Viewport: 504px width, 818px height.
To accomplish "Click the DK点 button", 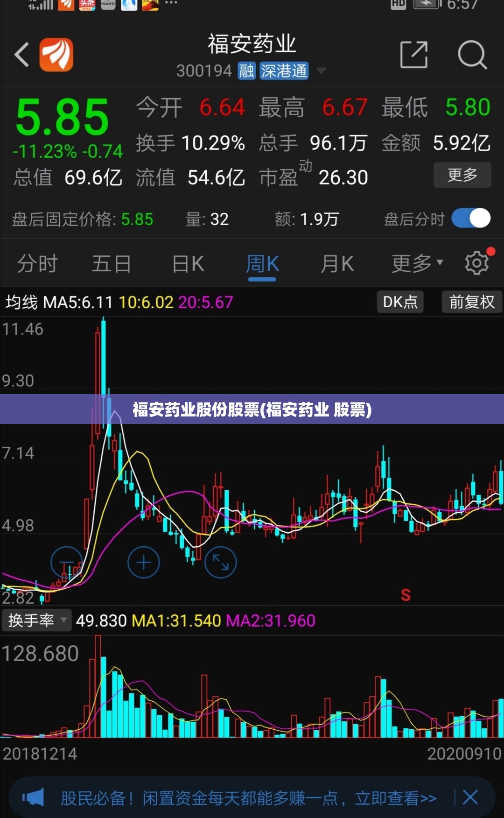I will click(x=400, y=302).
